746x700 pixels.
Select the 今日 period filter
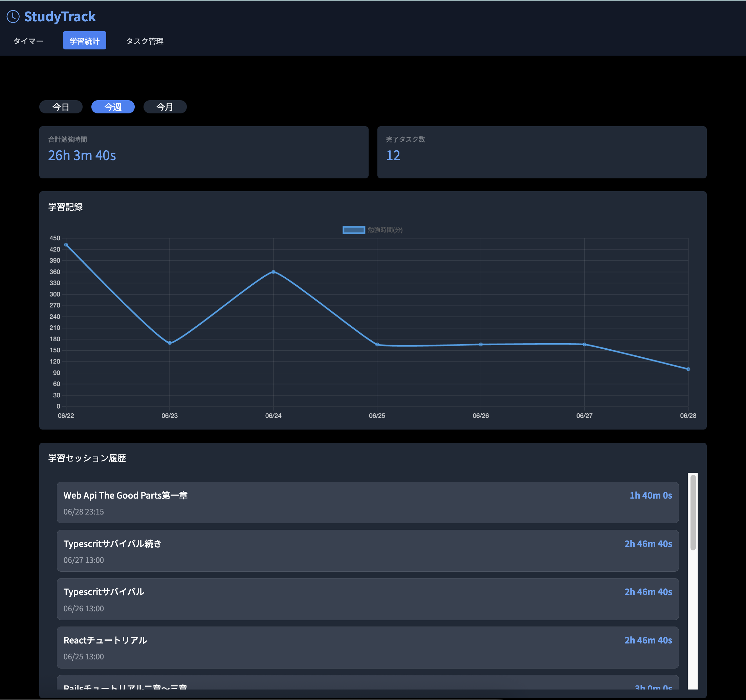(61, 107)
